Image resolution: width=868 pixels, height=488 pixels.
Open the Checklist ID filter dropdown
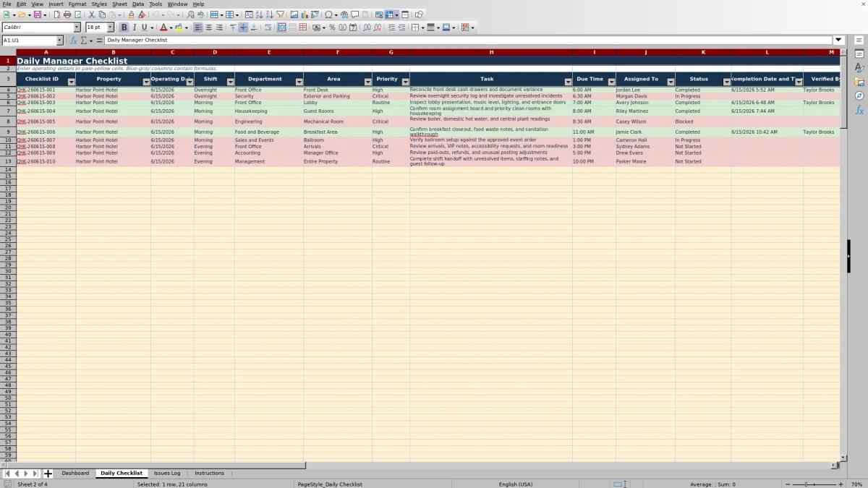(x=72, y=82)
